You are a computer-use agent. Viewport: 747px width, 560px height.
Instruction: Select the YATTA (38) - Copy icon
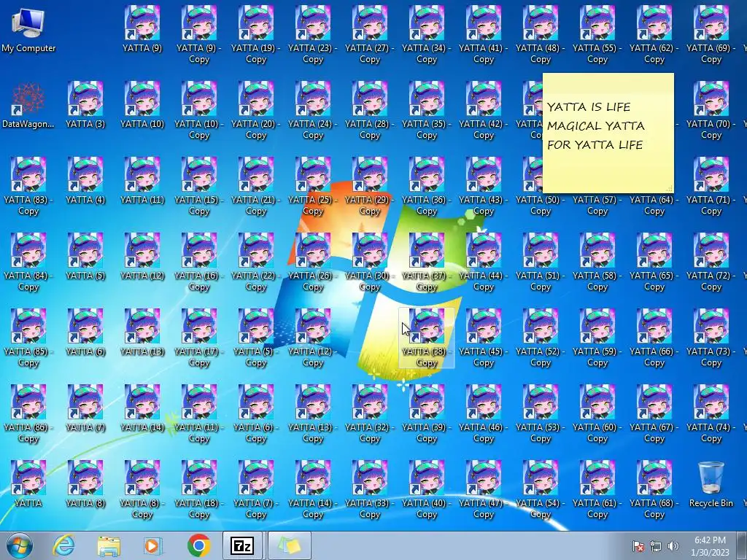tap(426, 338)
